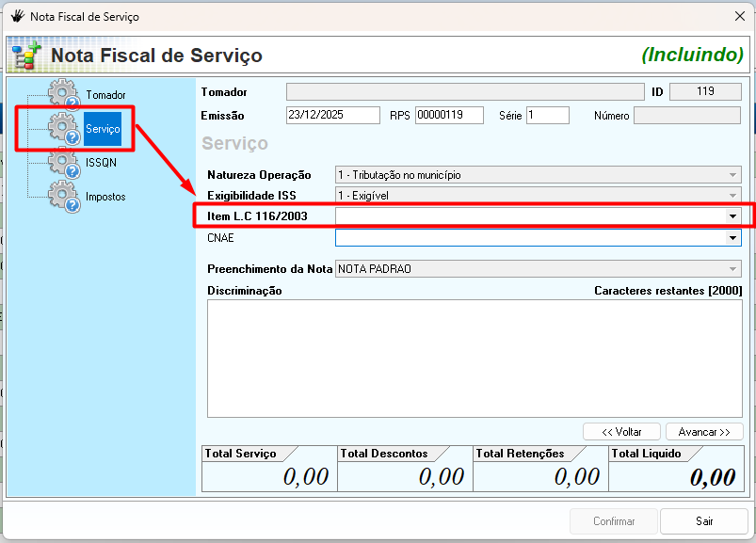This screenshot has height=543, width=756.
Task: Click the Tomador gear icon in sidebar
Action: click(64, 95)
